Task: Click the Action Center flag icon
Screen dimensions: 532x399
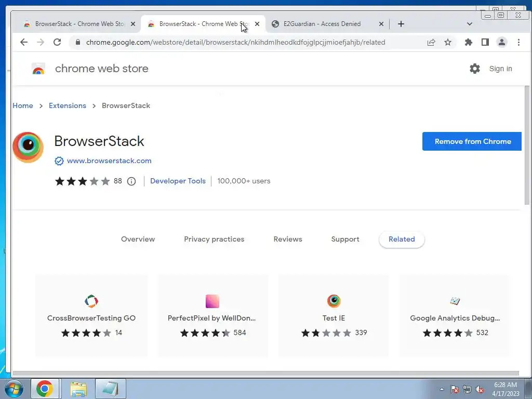Action: (x=454, y=390)
